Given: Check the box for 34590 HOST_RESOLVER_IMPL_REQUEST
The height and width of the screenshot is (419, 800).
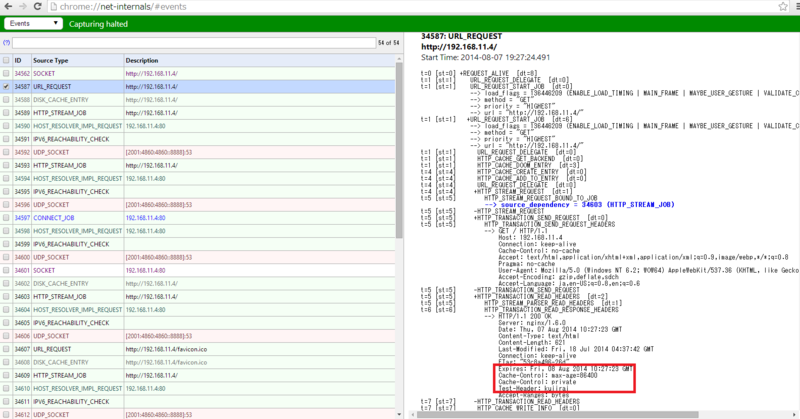Looking at the screenshot, I should [x=6, y=126].
